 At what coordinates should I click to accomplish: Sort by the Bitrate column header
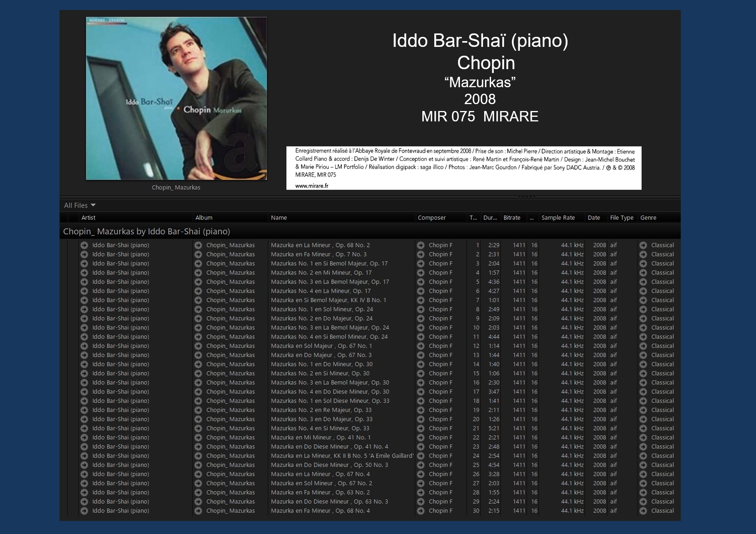pyautogui.click(x=512, y=217)
